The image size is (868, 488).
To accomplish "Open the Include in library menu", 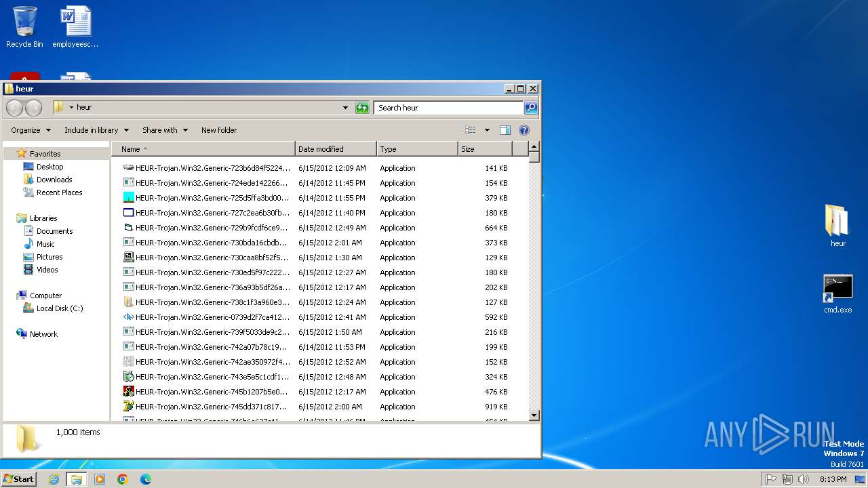I will 96,130.
